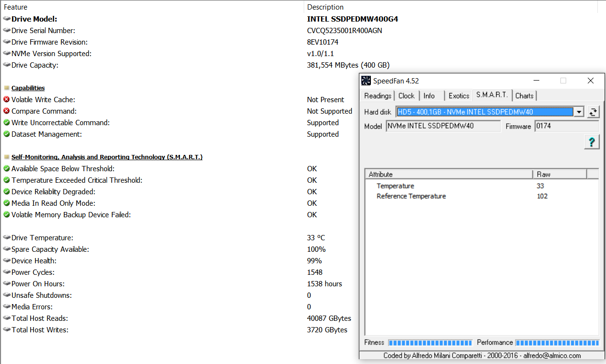
Task: Select the S.M.A.R.T. tab
Action: [x=492, y=95]
